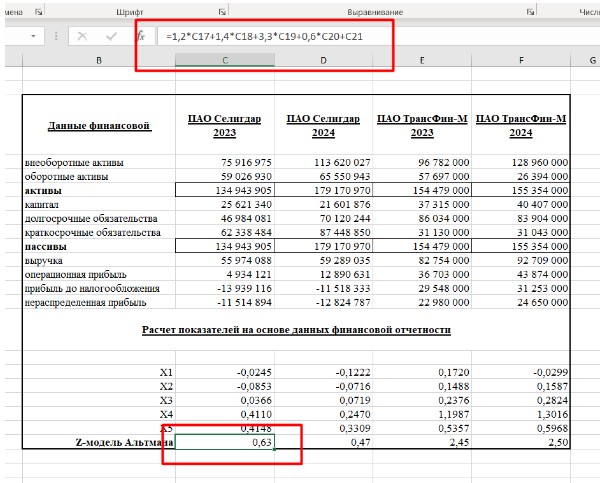Select column C header

224,62
